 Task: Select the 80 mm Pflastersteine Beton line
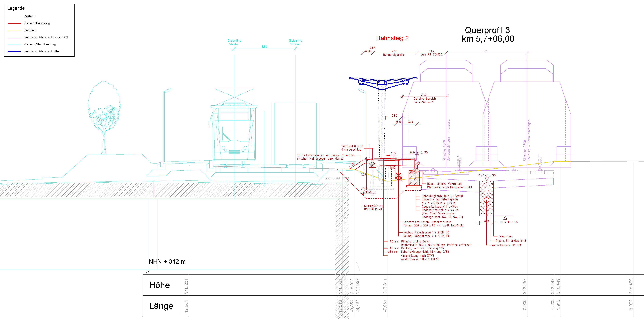pyautogui.click(x=410, y=241)
